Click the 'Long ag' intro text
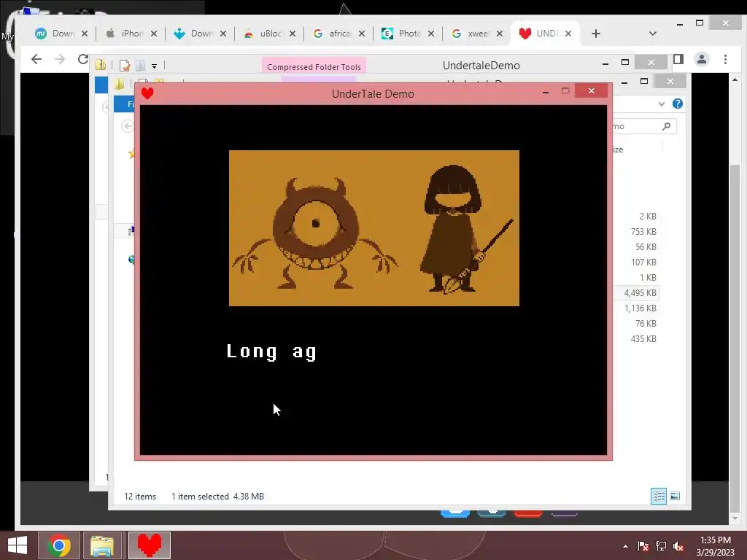This screenshot has width=747, height=560. (x=271, y=352)
